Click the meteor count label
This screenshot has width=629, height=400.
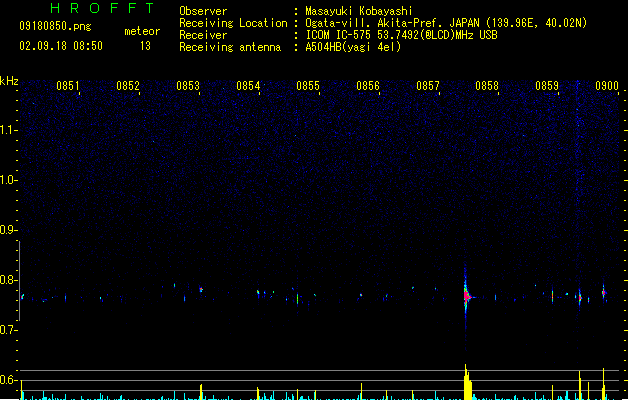142,31
